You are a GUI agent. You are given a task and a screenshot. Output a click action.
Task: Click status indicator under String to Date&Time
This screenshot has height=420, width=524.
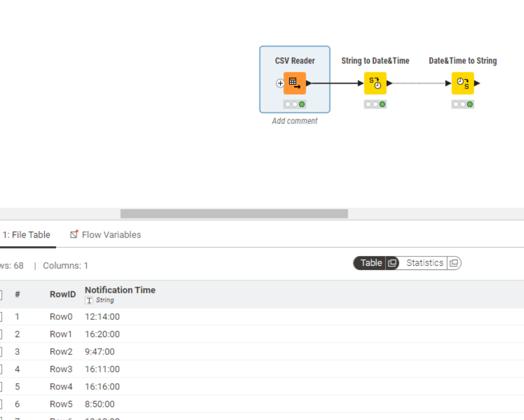(x=375, y=104)
